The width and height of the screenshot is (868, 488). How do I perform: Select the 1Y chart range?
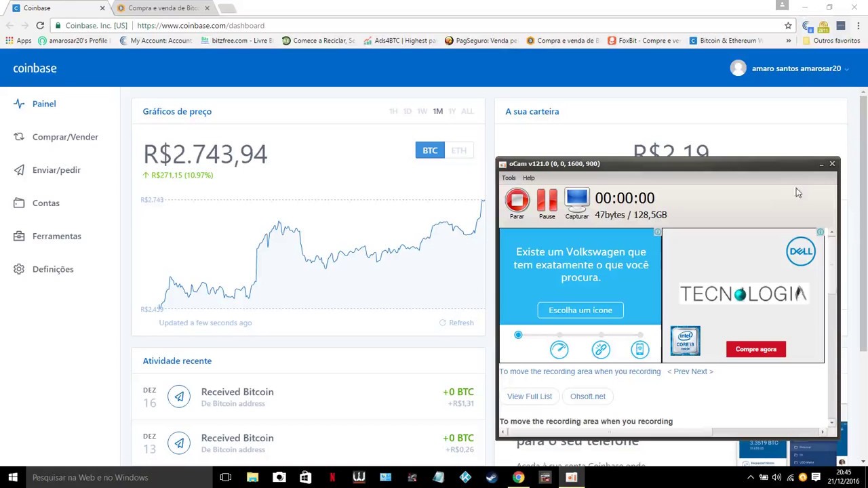click(452, 111)
